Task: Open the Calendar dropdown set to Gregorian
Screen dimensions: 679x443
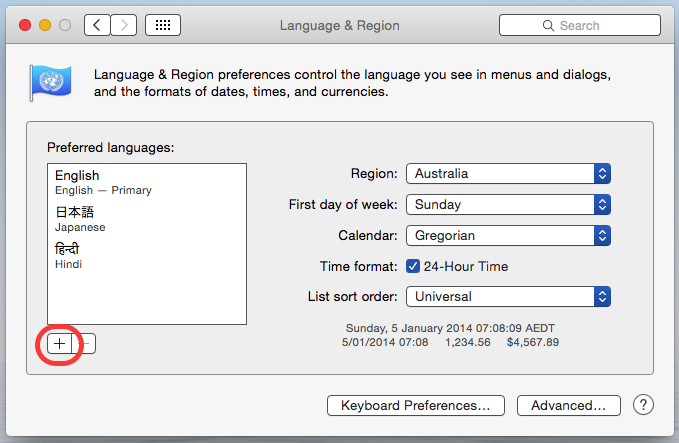Action: [508, 235]
